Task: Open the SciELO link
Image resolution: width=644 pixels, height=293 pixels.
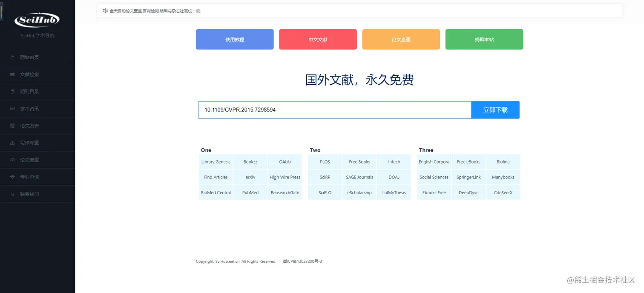Action: 325,192
